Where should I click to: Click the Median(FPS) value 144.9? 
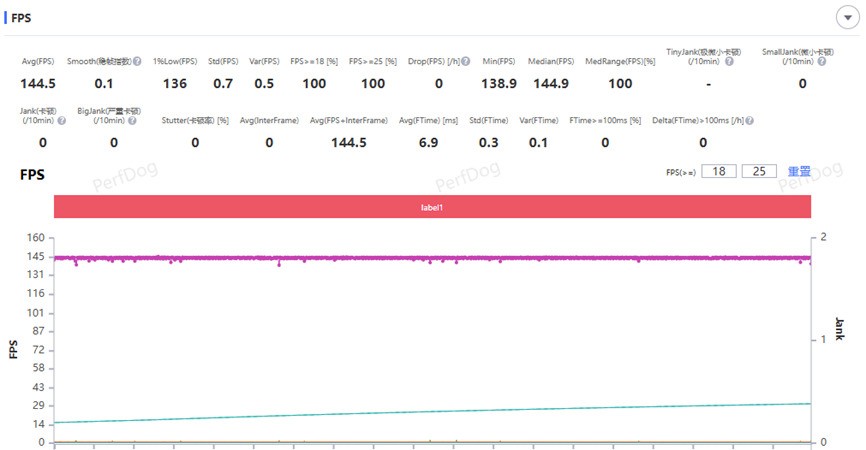pyautogui.click(x=551, y=83)
